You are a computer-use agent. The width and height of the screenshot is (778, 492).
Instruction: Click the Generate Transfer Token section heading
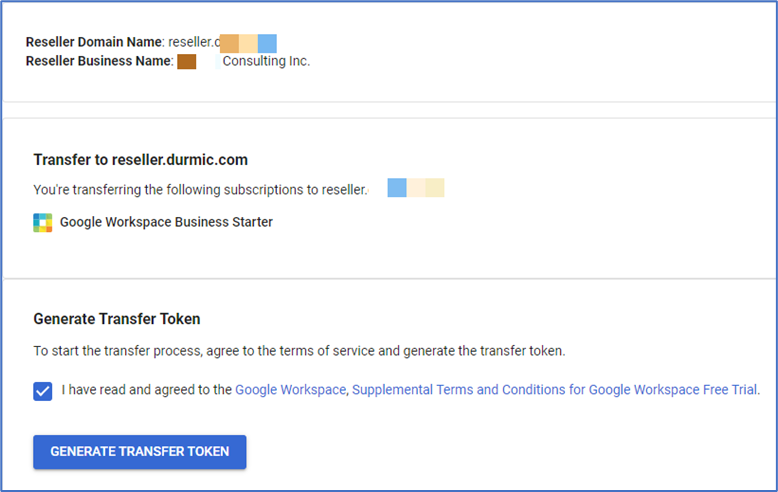coord(117,319)
